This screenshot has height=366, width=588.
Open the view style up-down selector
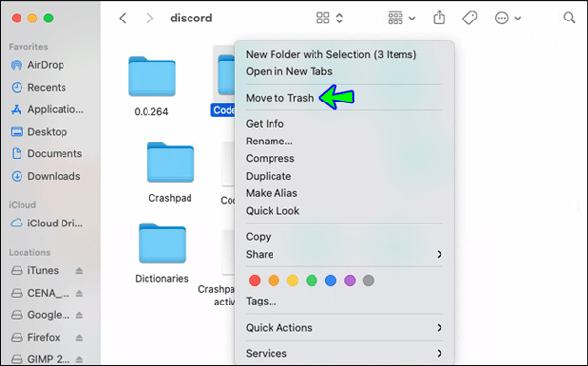(339, 18)
